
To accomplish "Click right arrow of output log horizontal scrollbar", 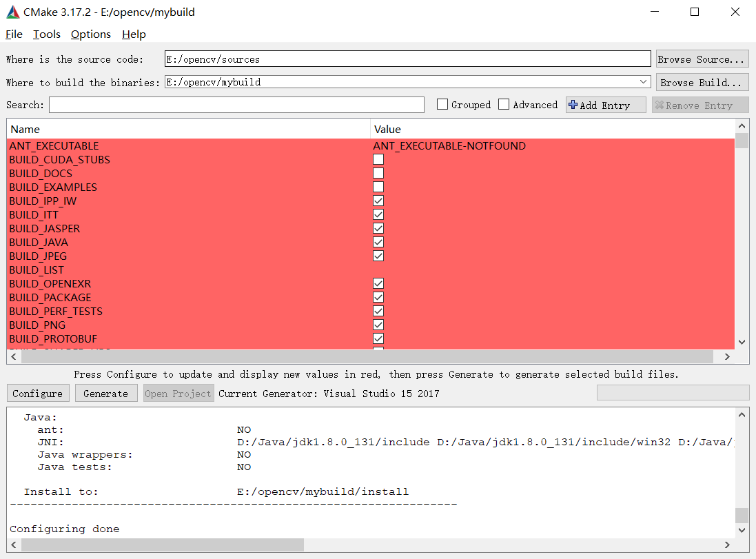I will pos(727,545).
